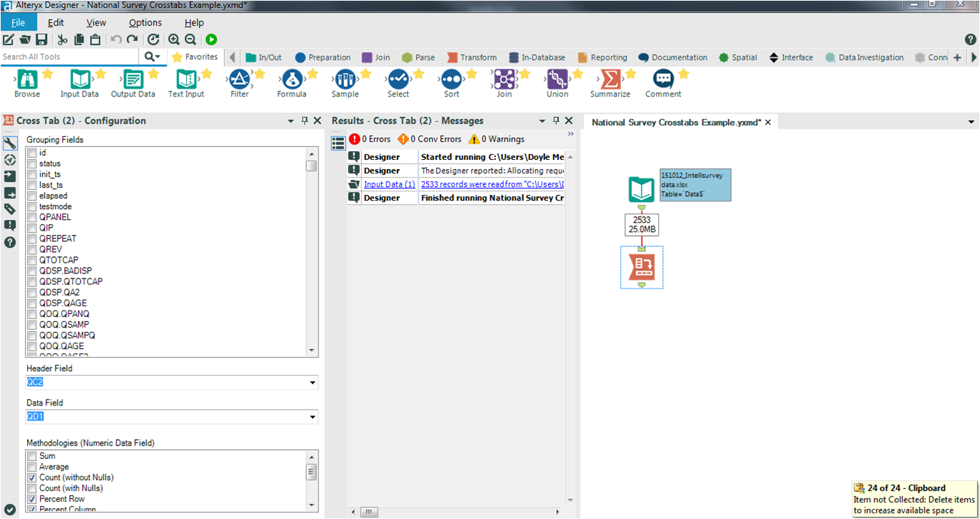Image resolution: width=980 pixels, height=519 pixels.
Task: Select the Union tool
Action: point(557,84)
